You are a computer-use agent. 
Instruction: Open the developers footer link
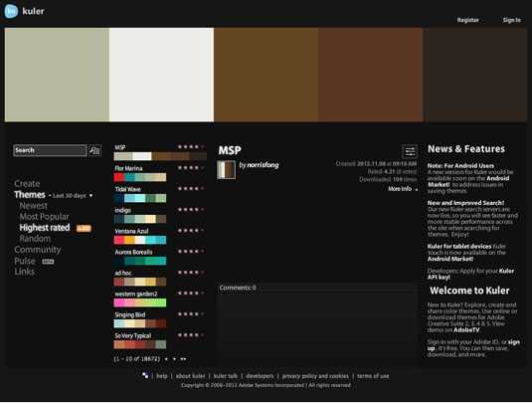(x=260, y=376)
